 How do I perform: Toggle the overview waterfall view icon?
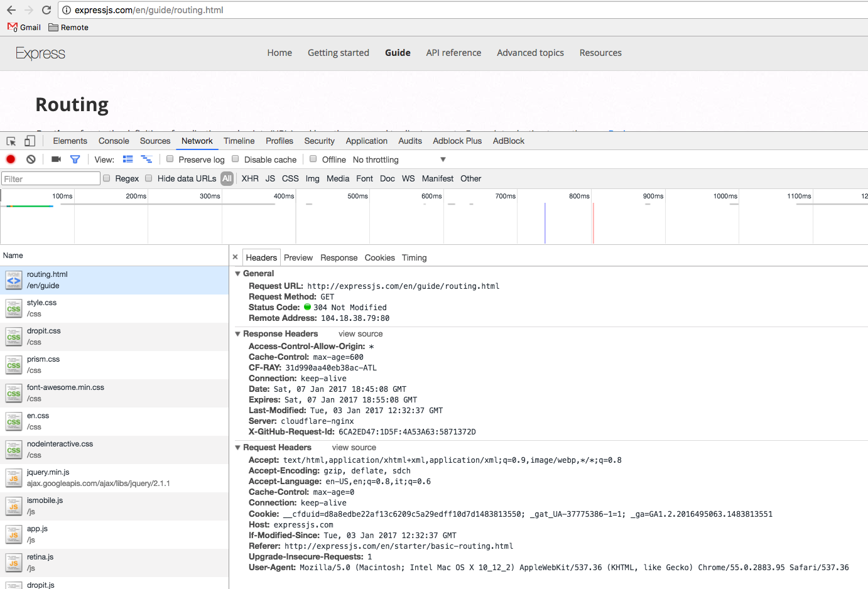(146, 159)
